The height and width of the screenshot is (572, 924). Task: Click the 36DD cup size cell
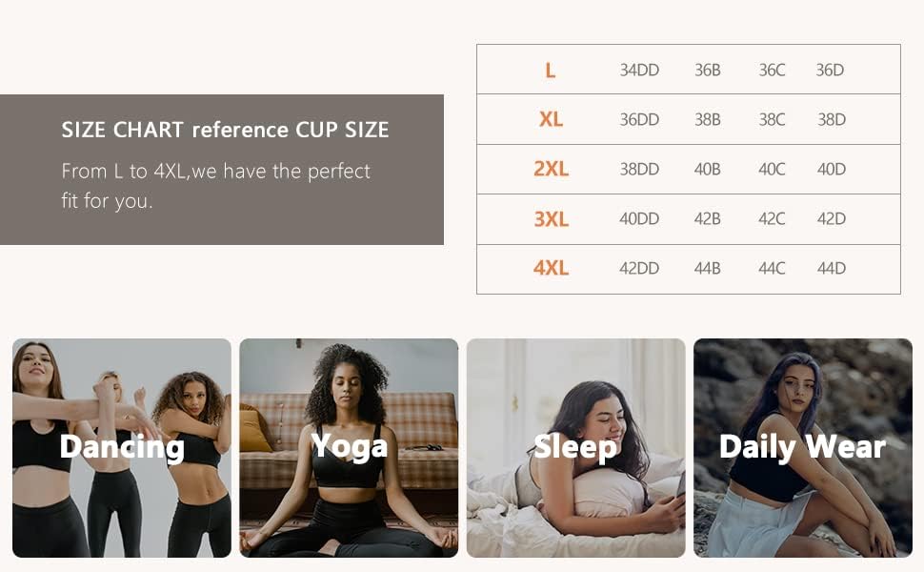639,120
